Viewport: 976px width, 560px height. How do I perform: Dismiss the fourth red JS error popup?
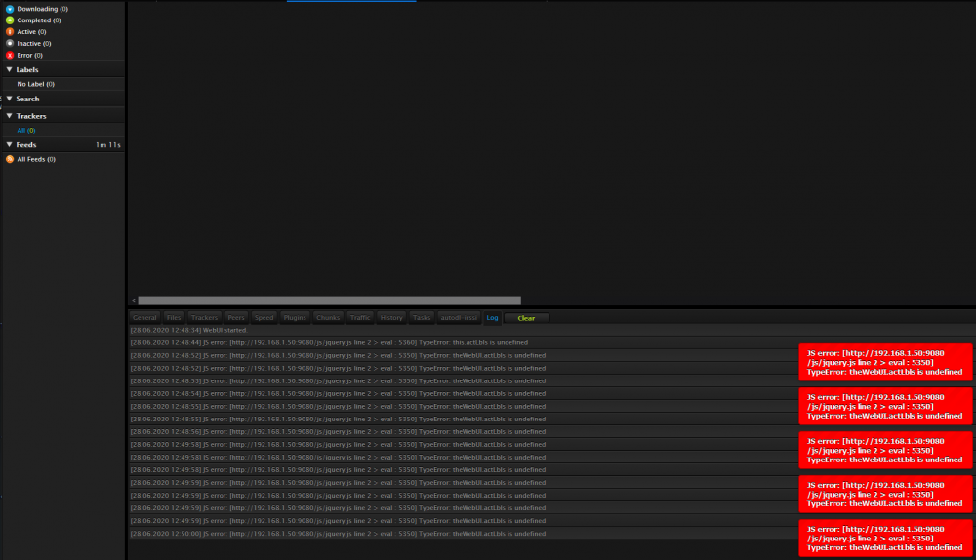coord(885,494)
